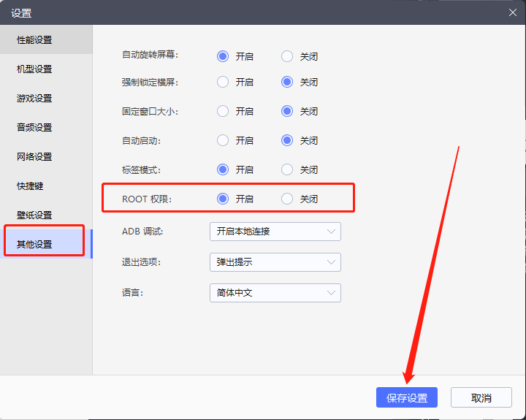
Task: Open the ADB 调试 dropdown
Action: (x=275, y=232)
